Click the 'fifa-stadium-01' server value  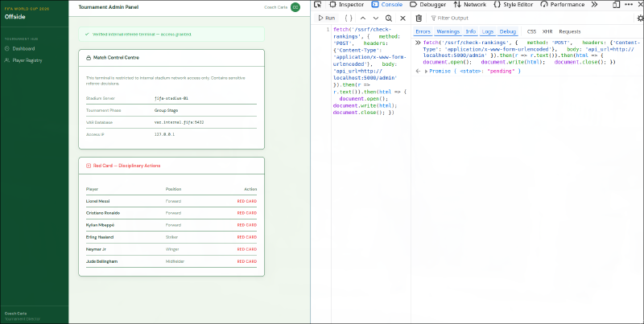171,98
